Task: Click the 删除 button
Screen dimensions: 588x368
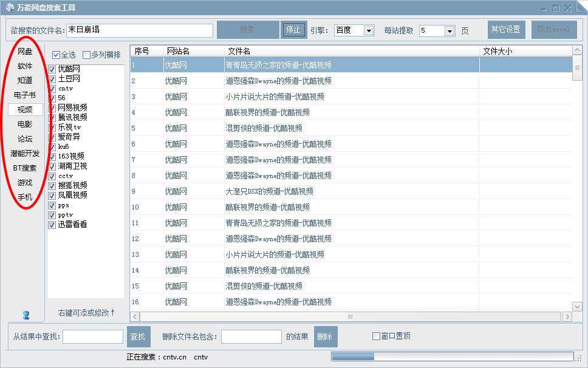Action: (326, 336)
